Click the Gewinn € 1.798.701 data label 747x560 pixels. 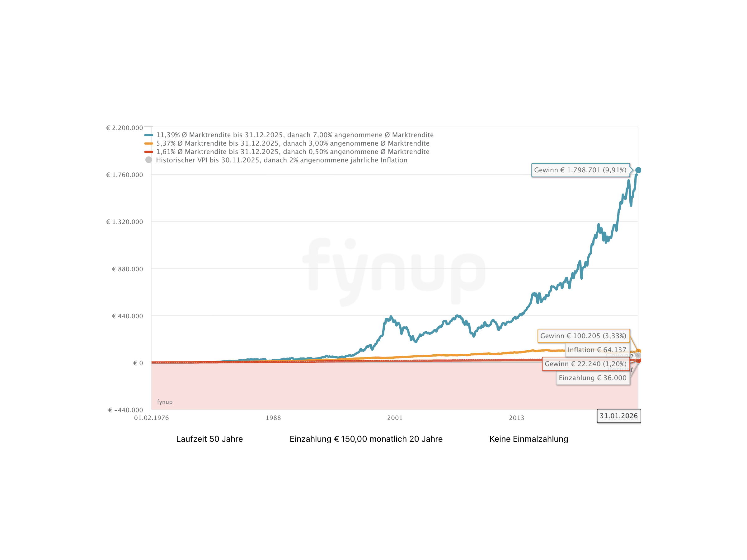tap(580, 170)
